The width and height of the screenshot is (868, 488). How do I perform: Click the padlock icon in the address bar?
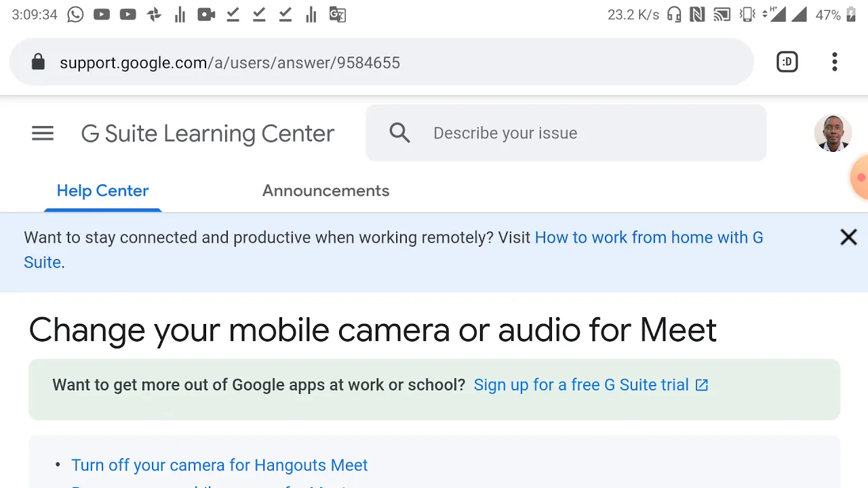tap(38, 62)
